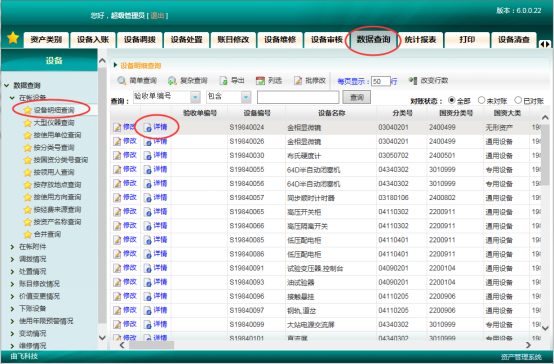Click edit icon for device S19840030

117,155
